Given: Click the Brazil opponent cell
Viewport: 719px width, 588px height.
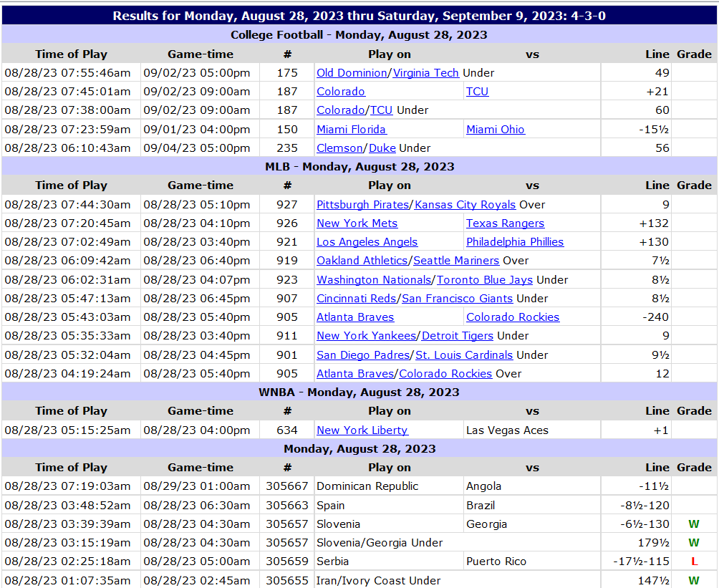Looking at the screenshot, I should coord(531,506).
